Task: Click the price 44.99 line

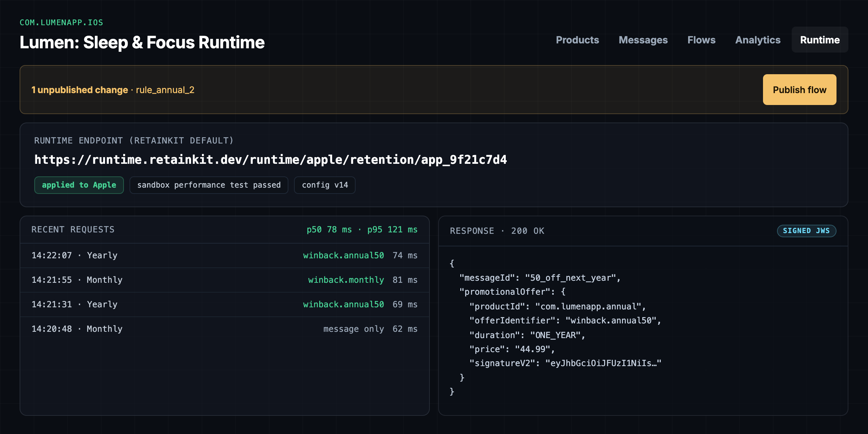Action: pos(512,349)
